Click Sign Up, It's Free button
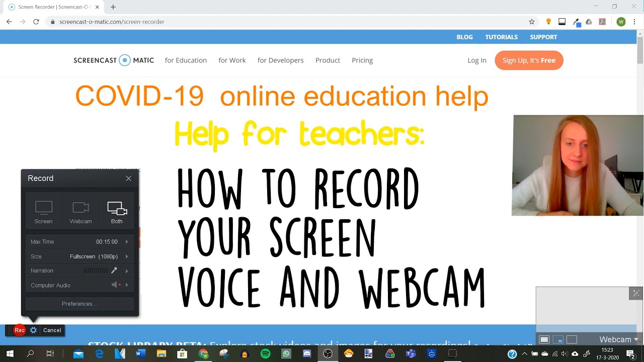This screenshot has width=644, height=362. pyautogui.click(x=529, y=60)
